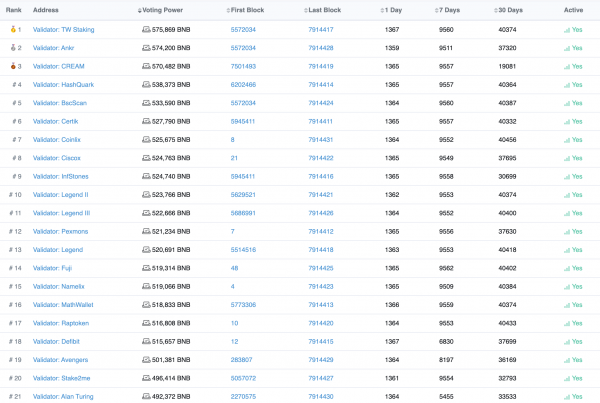The image size is (600, 403).
Task: Click the bronze medal icon for rank 3
Action: (x=13, y=66)
